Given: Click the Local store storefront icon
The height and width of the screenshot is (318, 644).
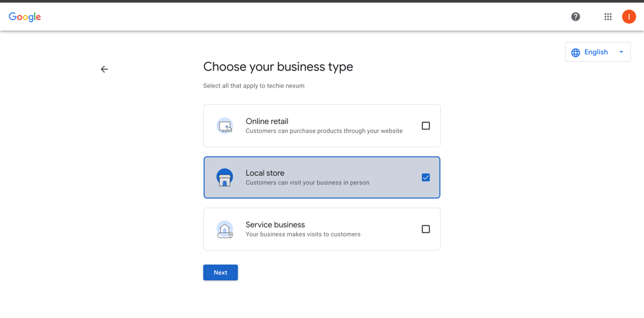Looking at the screenshot, I should [x=225, y=178].
